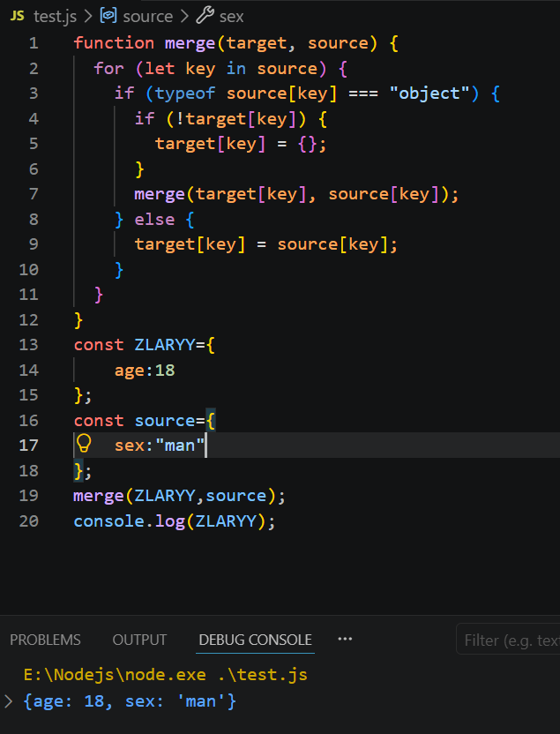Screen dimensions: 560x734
Task: Click the source constant name on line 16
Action: coord(165,421)
